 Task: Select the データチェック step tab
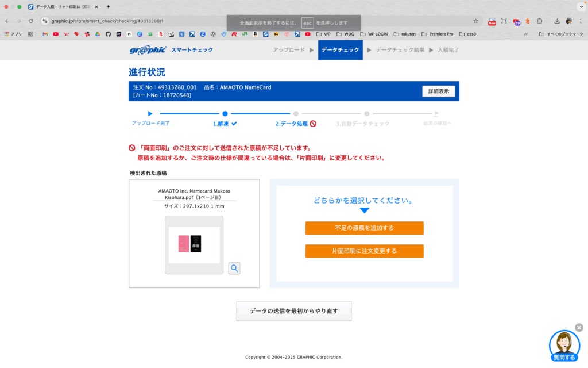[340, 50]
